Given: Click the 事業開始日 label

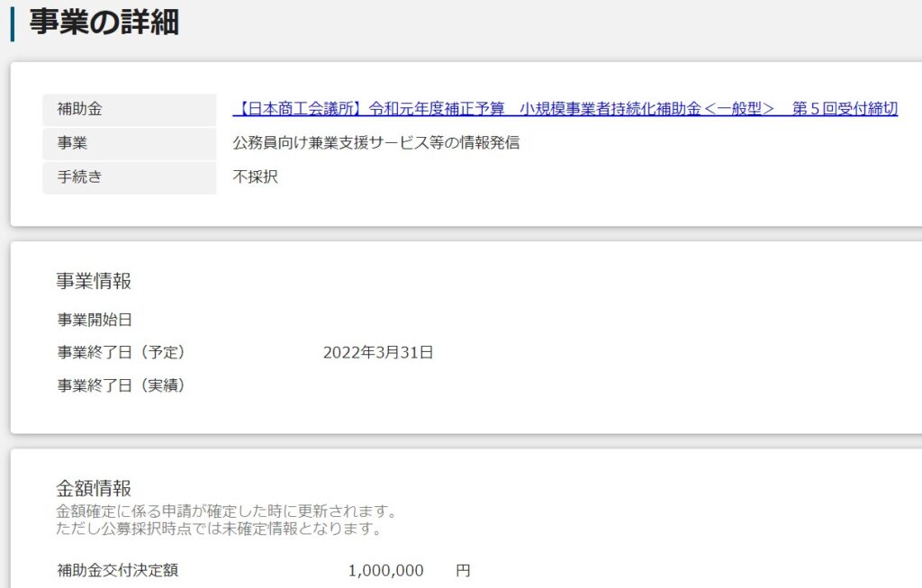Looking at the screenshot, I should tap(94, 320).
